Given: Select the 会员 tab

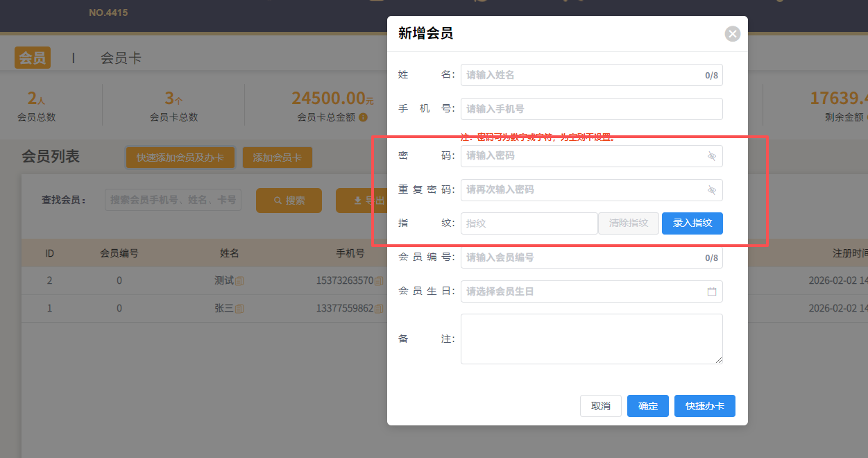Looking at the screenshot, I should tap(33, 58).
